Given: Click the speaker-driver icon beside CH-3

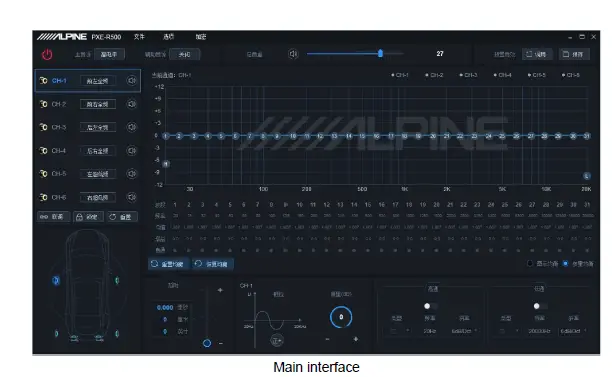Looking at the screenshot, I should click(x=43, y=127).
